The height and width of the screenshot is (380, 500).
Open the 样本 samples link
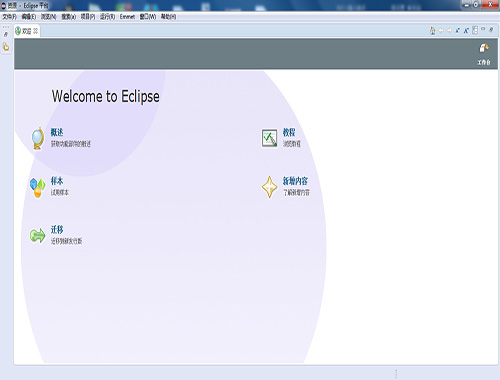[57, 181]
